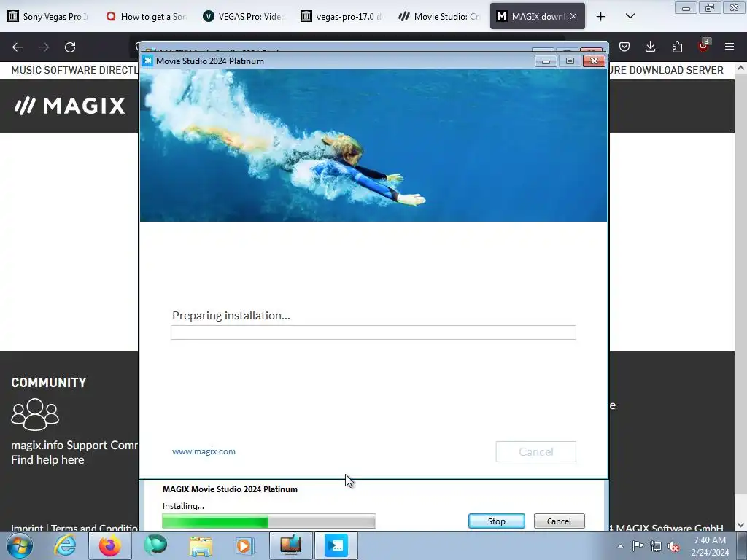
Task: Open Windows Media Player taskbar icon
Action: (x=245, y=545)
